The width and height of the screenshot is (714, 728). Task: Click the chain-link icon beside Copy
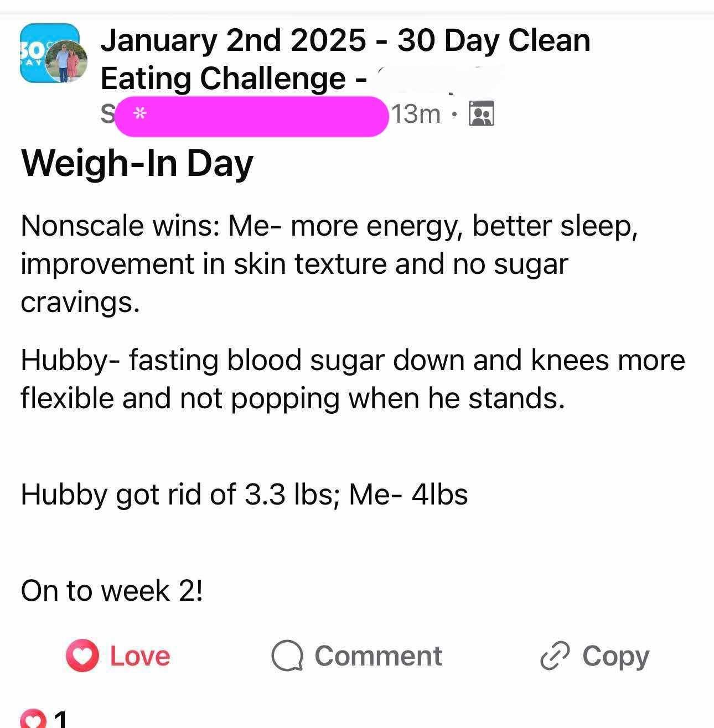pos(555,656)
